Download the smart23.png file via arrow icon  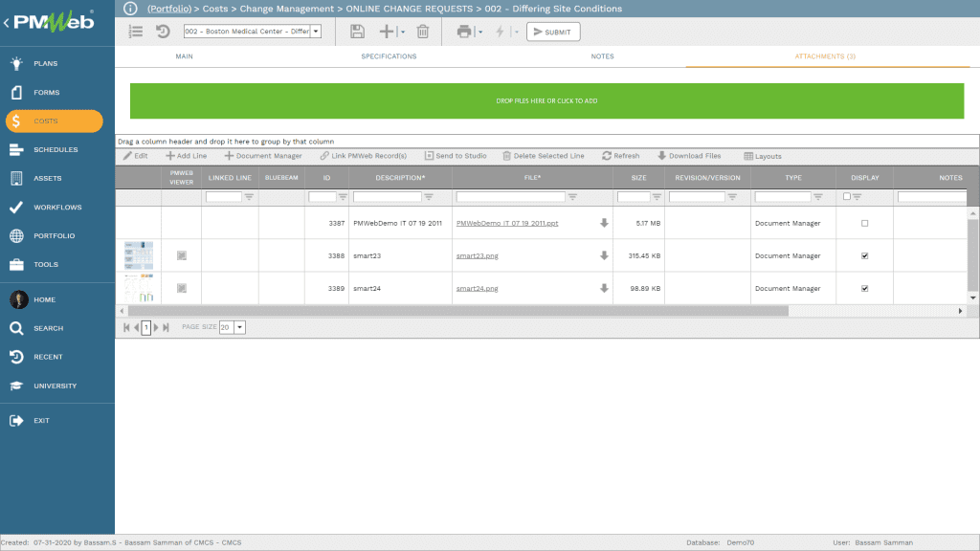pos(604,255)
